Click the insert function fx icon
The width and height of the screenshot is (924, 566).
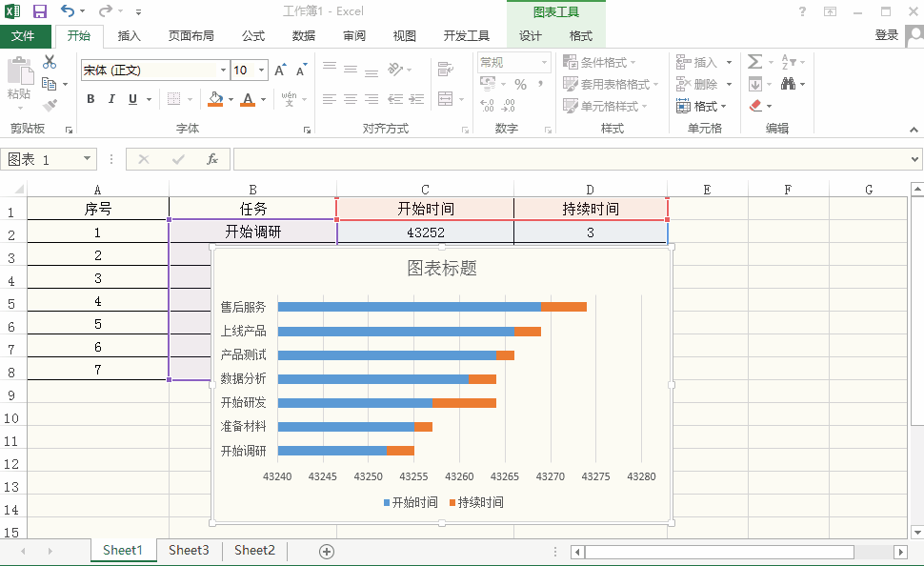point(212,159)
